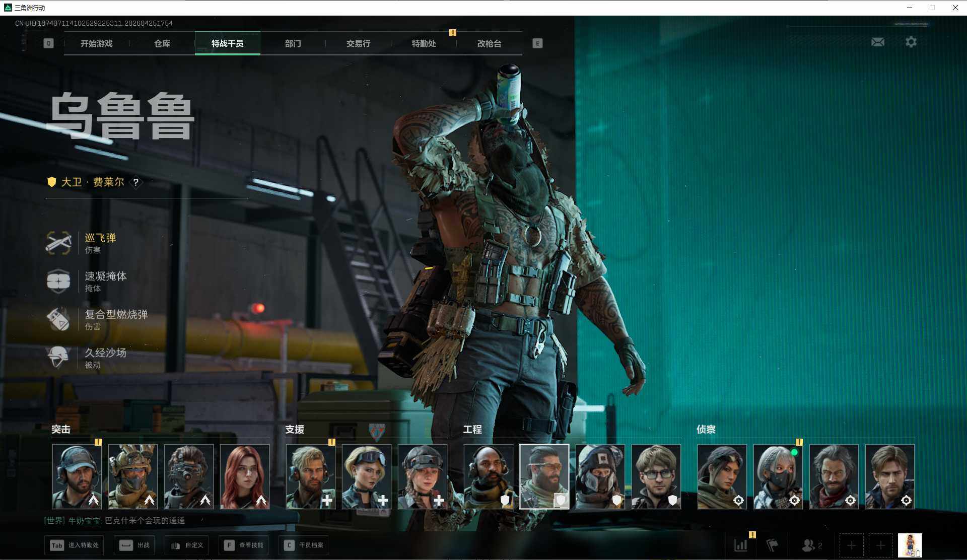
Task: Open the friends list icon showing 2
Action: 811,545
